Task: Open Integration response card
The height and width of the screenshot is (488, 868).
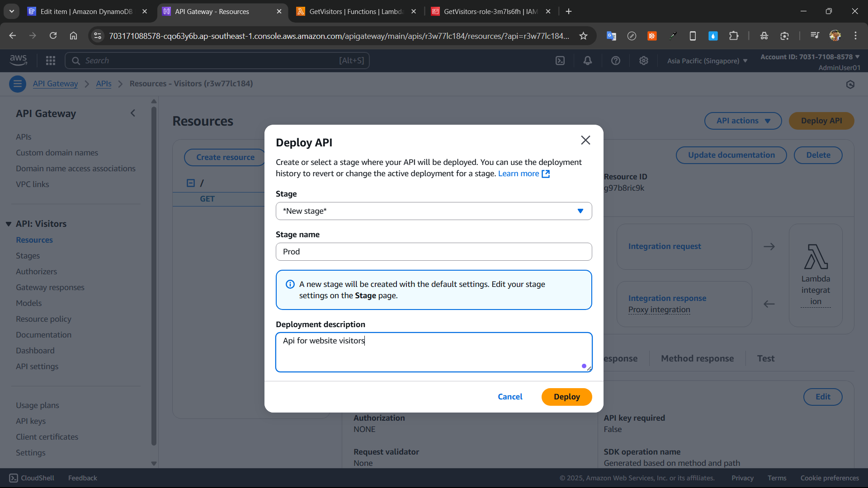Action: 684,304
